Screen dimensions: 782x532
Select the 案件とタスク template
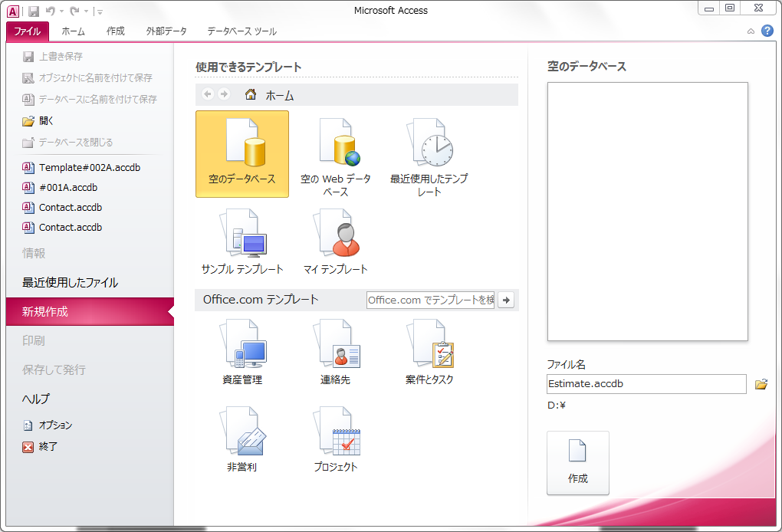pyautogui.click(x=429, y=352)
